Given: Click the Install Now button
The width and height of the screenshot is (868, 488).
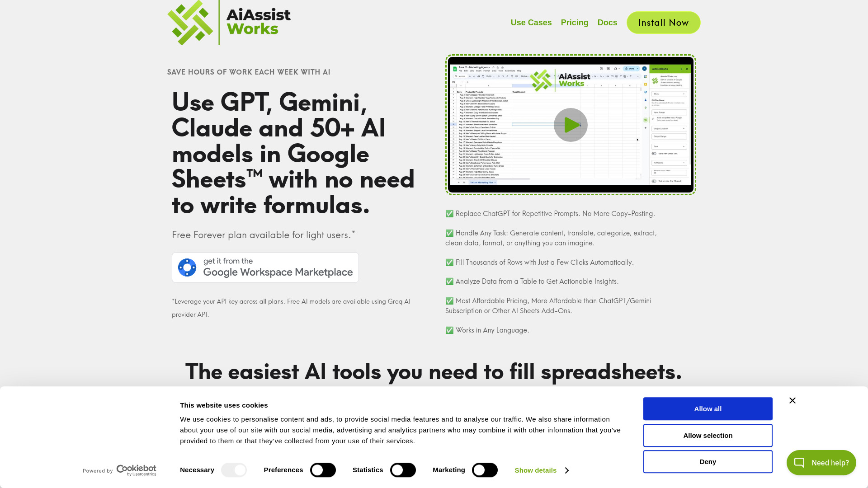Looking at the screenshot, I should click(x=663, y=23).
